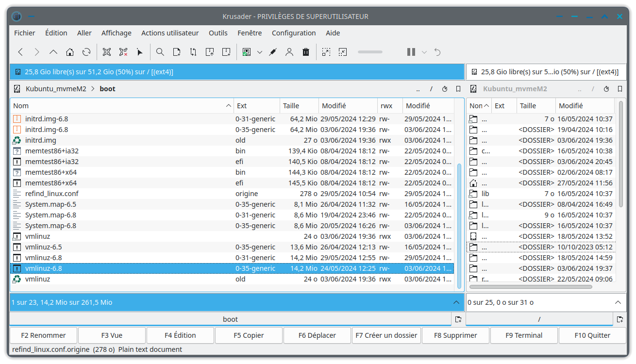Open the select group tool
The height and width of the screenshot is (364, 636).
coord(107,52)
